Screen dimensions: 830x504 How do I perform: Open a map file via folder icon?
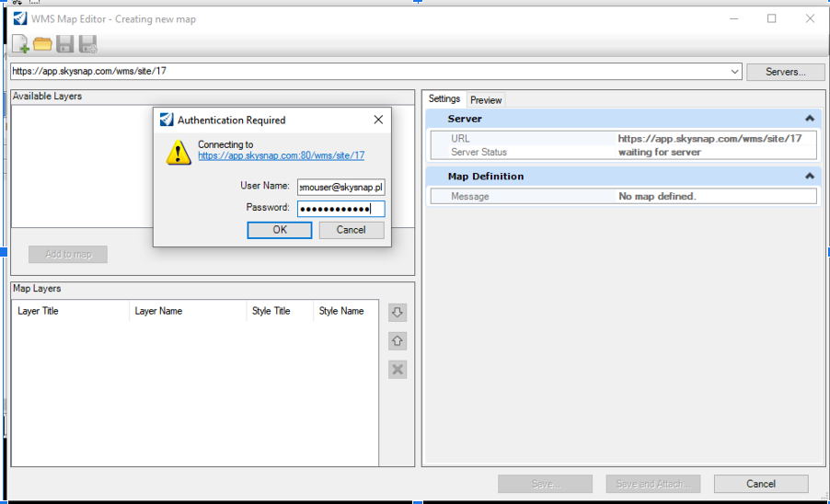[42, 44]
